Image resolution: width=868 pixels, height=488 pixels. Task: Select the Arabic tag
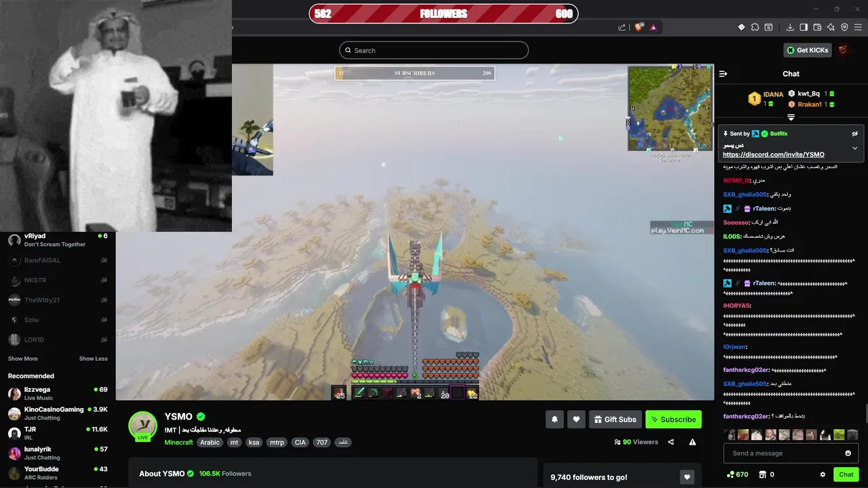click(210, 443)
